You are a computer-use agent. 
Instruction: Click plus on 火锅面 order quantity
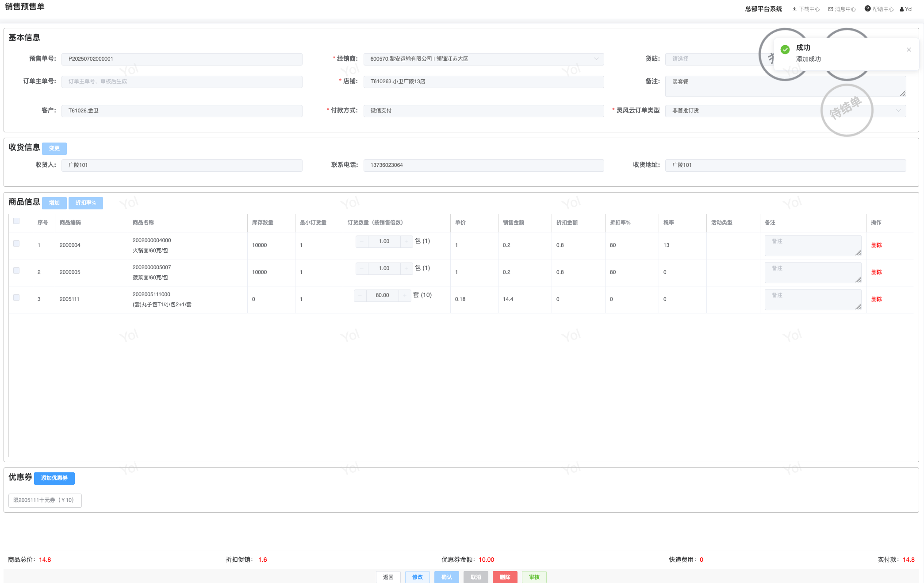click(406, 241)
